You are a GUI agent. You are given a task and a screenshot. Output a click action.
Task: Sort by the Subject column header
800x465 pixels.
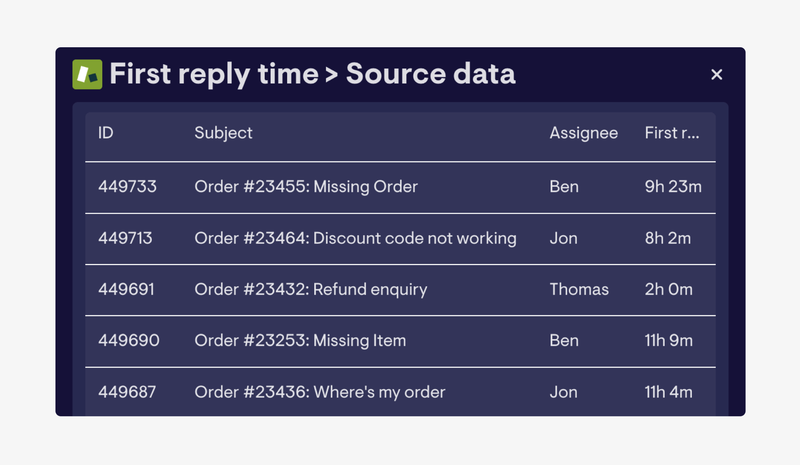tap(223, 133)
